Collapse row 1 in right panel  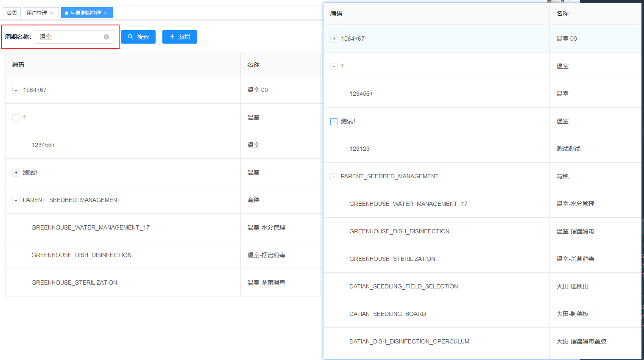334,66
